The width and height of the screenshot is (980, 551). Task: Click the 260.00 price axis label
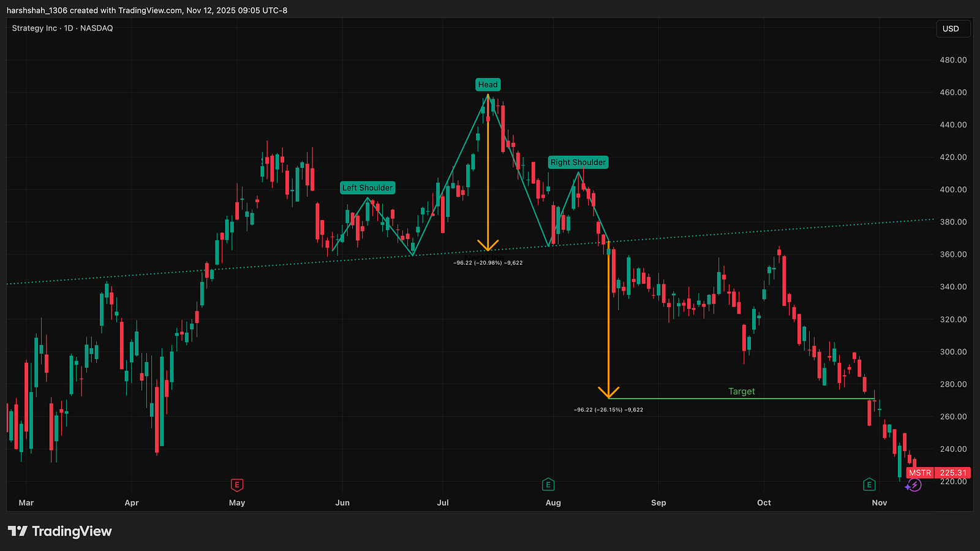pyautogui.click(x=953, y=417)
